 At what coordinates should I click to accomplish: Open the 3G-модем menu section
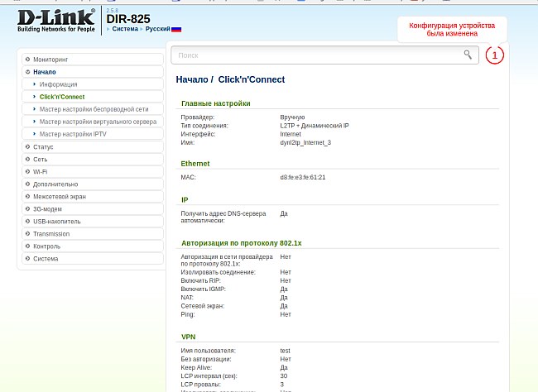tap(49, 208)
